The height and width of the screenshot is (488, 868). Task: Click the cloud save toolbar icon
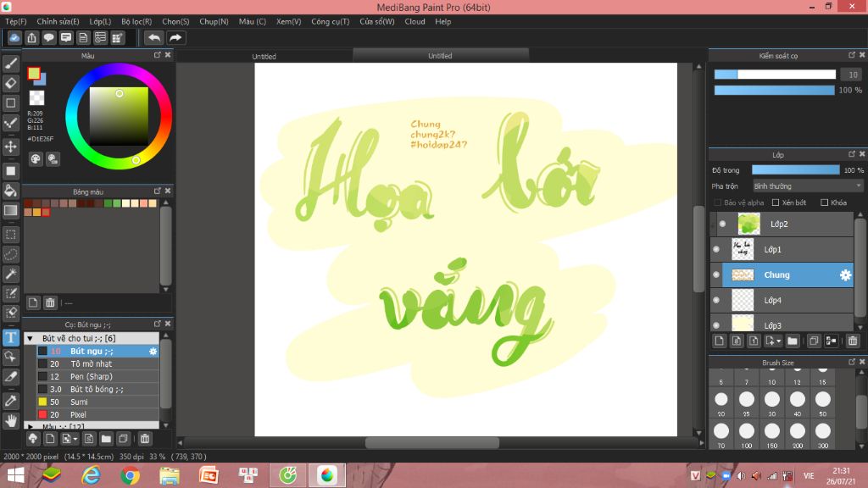14,37
